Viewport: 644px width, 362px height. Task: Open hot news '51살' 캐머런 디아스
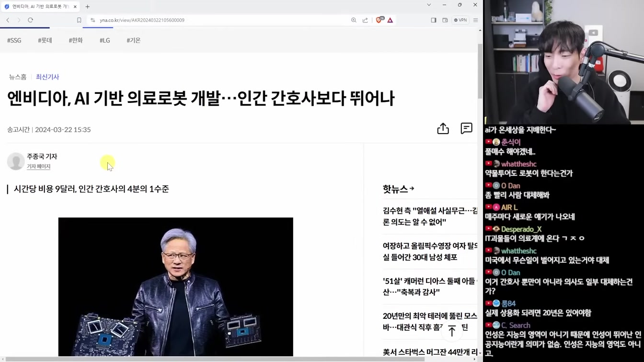coord(429,286)
